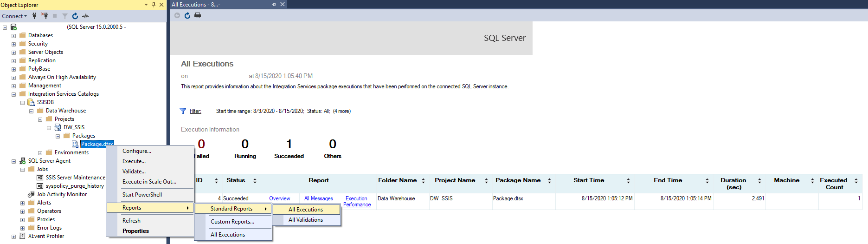Viewport: 868px width, 244px height.
Task: Select the Package.dtsx tree item
Action: pyautogui.click(x=97, y=144)
